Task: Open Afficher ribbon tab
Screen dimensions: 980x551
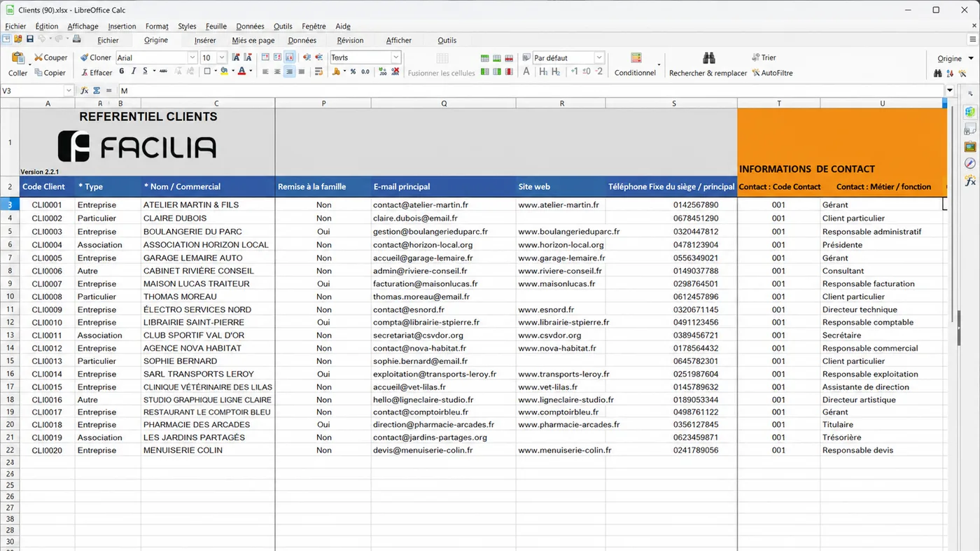Action: point(399,40)
